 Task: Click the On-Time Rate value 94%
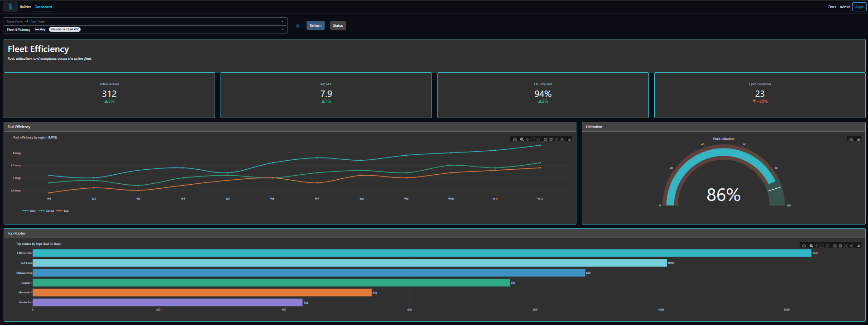(x=543, y=94)
